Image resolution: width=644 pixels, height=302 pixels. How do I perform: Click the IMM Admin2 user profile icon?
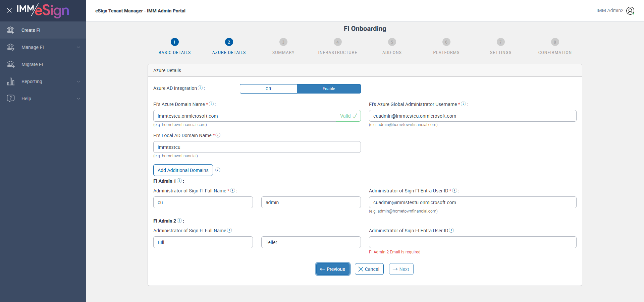[630, 11]
